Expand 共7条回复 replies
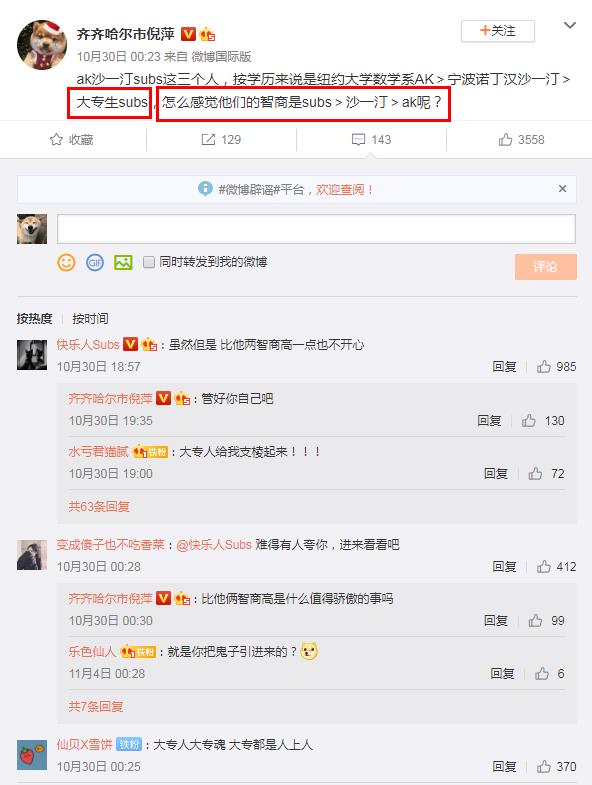Viewport: 592px width, 785px height. [x=96, y=706]
